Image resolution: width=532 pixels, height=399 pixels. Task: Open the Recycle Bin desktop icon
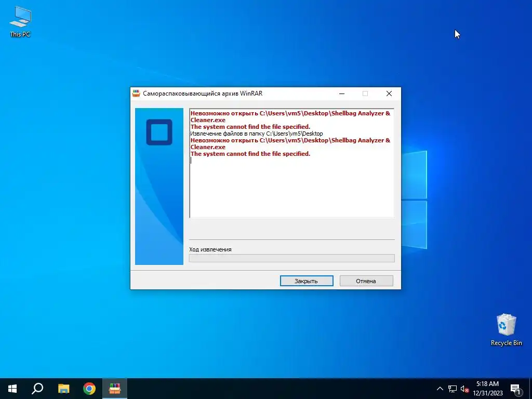coord(506,330)
